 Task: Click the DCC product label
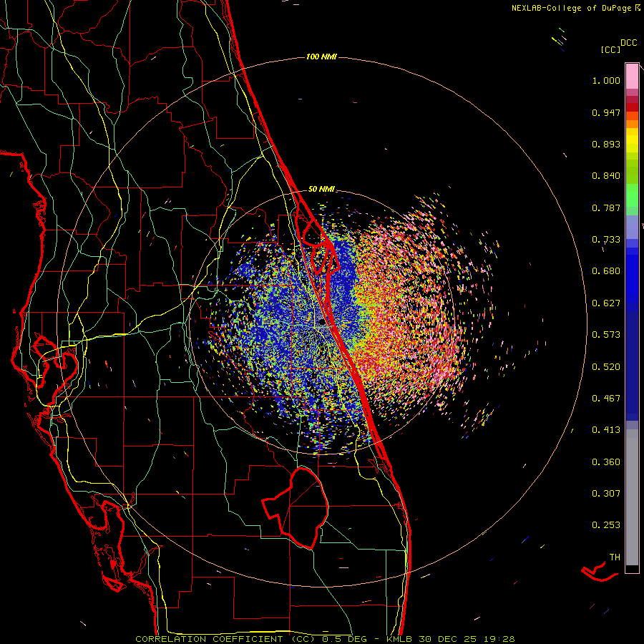coord(629,43)
